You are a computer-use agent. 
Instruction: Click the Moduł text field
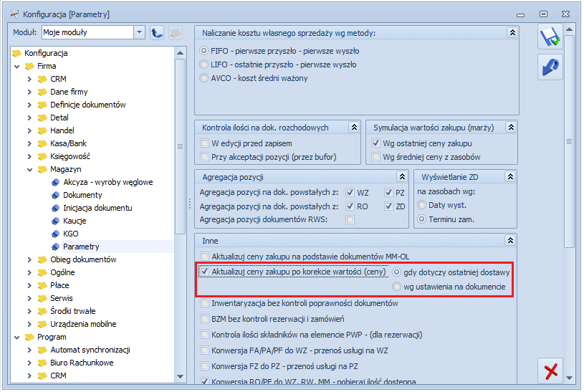88,32
